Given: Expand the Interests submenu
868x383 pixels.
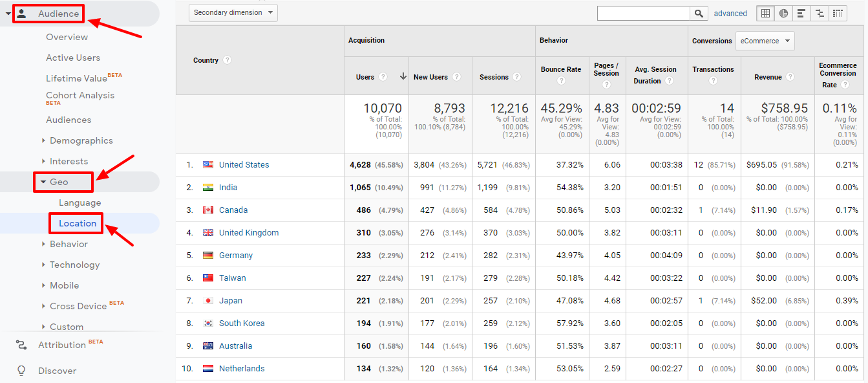Looking at the screenshot, I should 43,161.
